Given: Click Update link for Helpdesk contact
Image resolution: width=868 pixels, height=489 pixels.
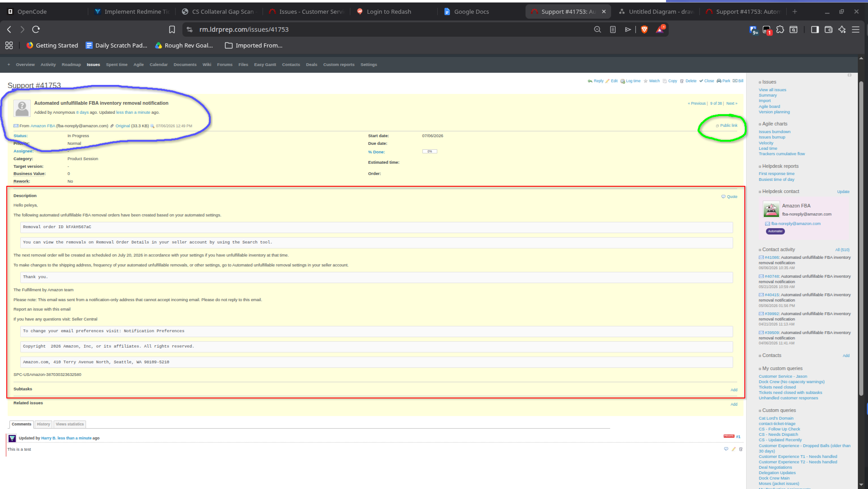Looking at the screenshot, I should [843, 192].
